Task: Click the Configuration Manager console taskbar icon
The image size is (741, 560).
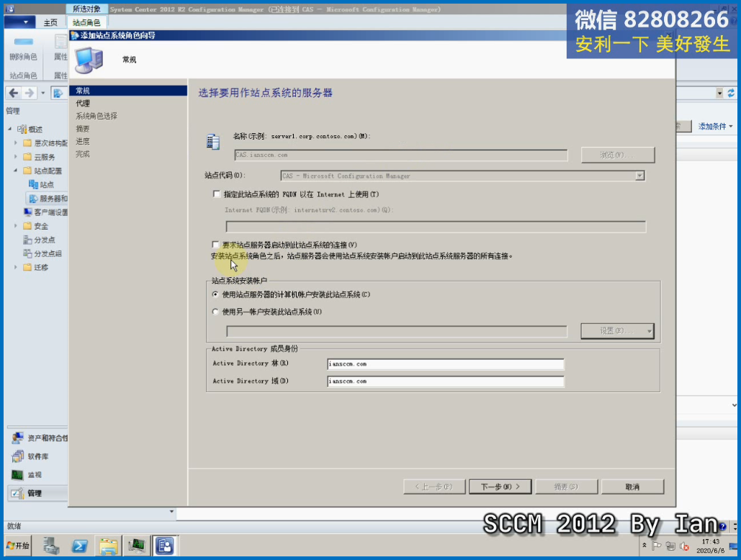Action: [x=164, y=546]
